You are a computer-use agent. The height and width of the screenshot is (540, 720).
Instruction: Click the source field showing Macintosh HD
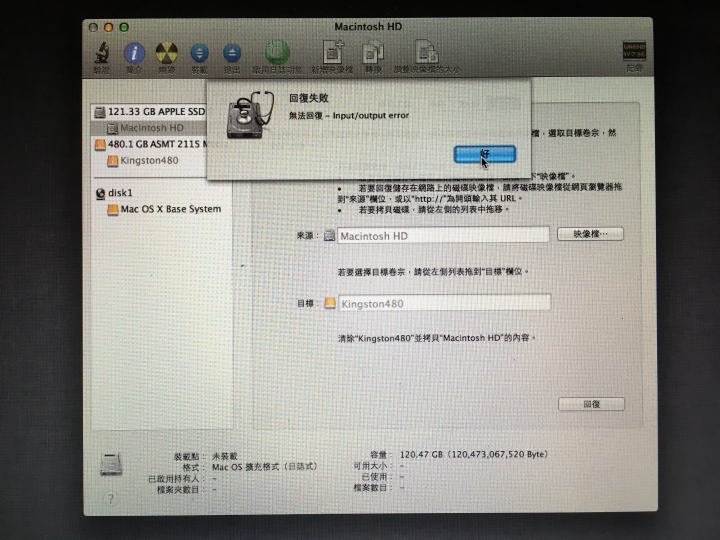(443, 236)
